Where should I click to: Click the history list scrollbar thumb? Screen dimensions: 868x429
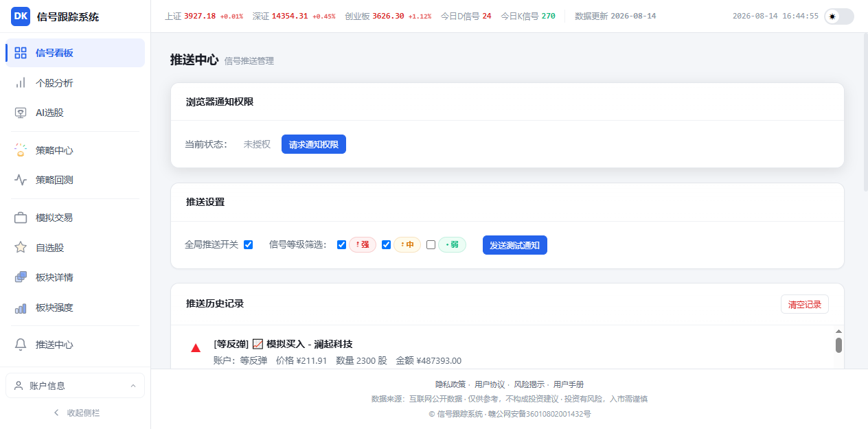[838, 345]
